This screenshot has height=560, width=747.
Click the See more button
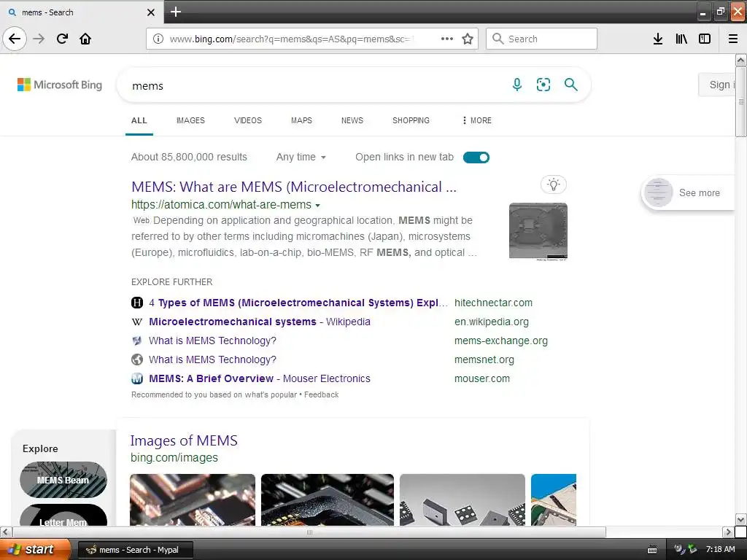(x=689, y=192)
